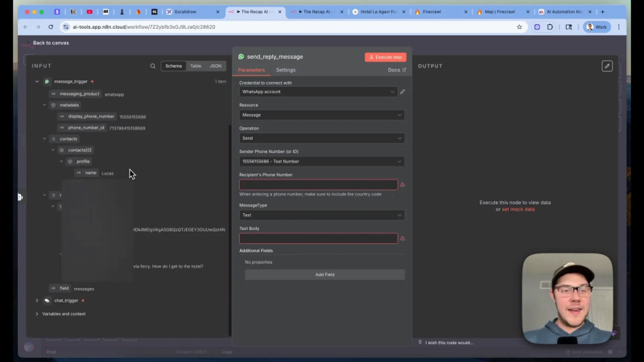Click the Recipient's Phone Number input
The width and height of the screenshot is (644, 362).
point(318,185)
